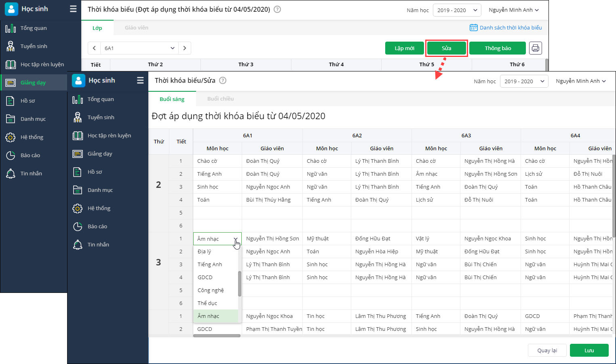Click the printer icon next to Thông báo

click(x=535, y=48)
